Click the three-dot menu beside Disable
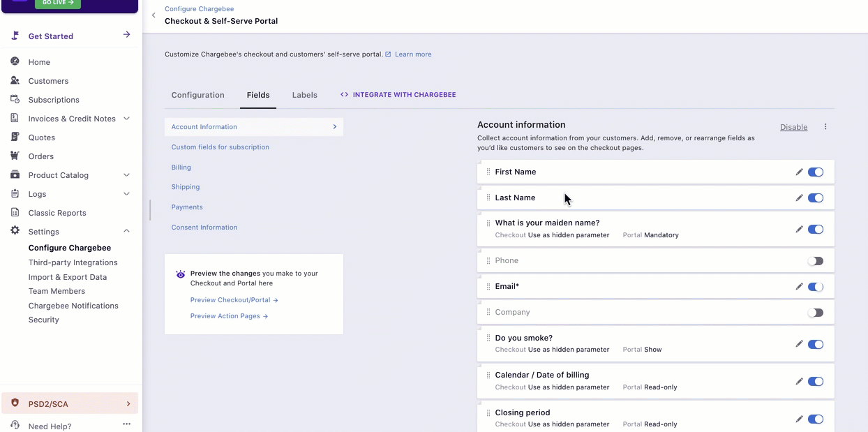The image size is (868, 432). [x=825, y=127]
